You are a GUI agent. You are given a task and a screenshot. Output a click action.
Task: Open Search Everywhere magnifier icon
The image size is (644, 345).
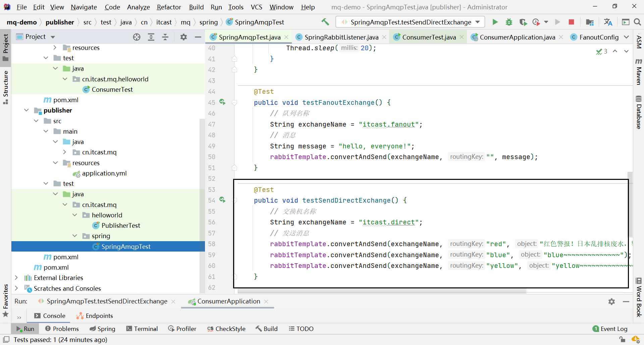click(x=637, y=22)
